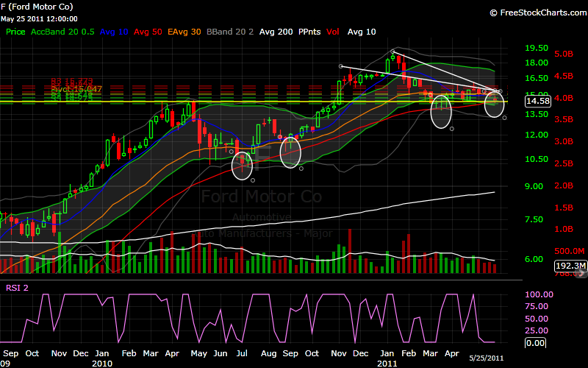Click the 4.5B volume axis label
This screenshot has height=368, width=588.
click(564, 76)
